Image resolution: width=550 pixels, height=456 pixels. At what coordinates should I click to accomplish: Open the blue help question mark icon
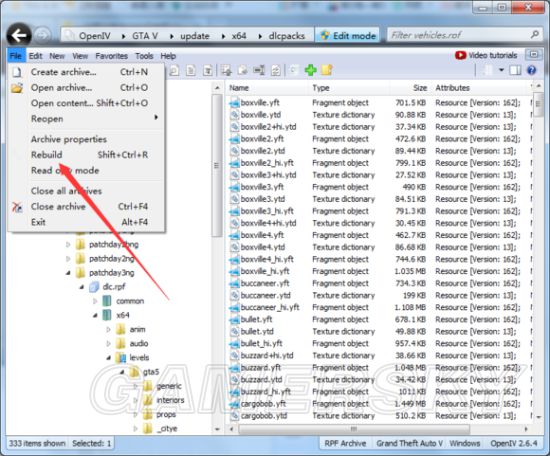pyautogui.click(x=532, y=71)
